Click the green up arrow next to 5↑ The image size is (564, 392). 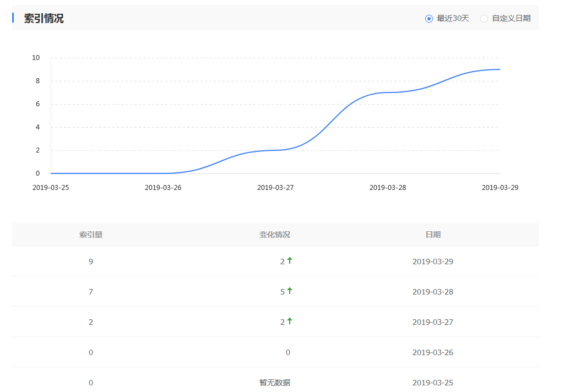tap(290, 291)
